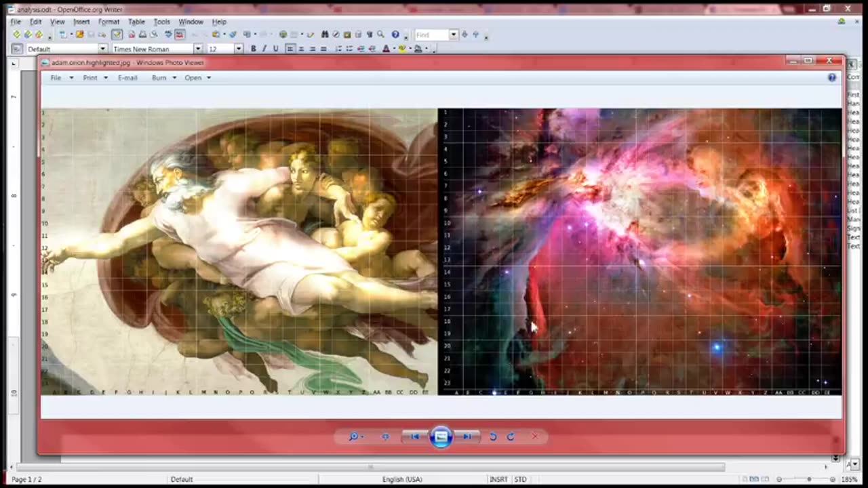Click Print icon in Writer toolbar

coord(142,35)
